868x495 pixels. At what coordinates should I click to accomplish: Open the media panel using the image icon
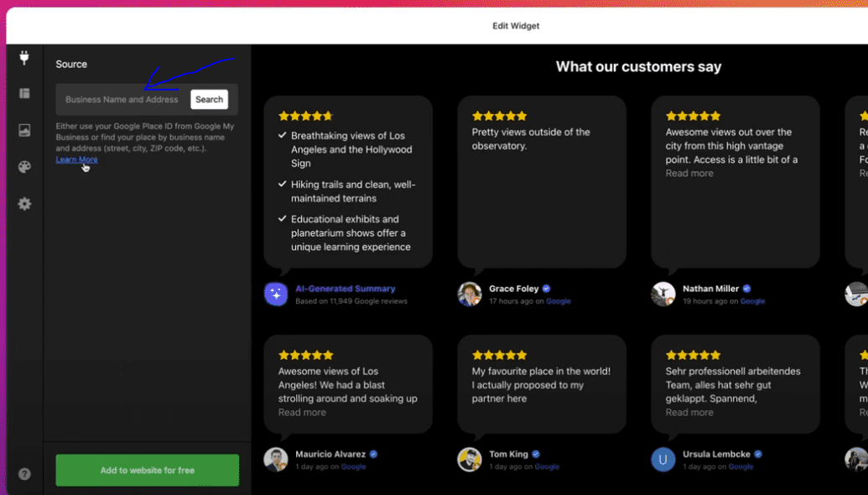[24, 130]
